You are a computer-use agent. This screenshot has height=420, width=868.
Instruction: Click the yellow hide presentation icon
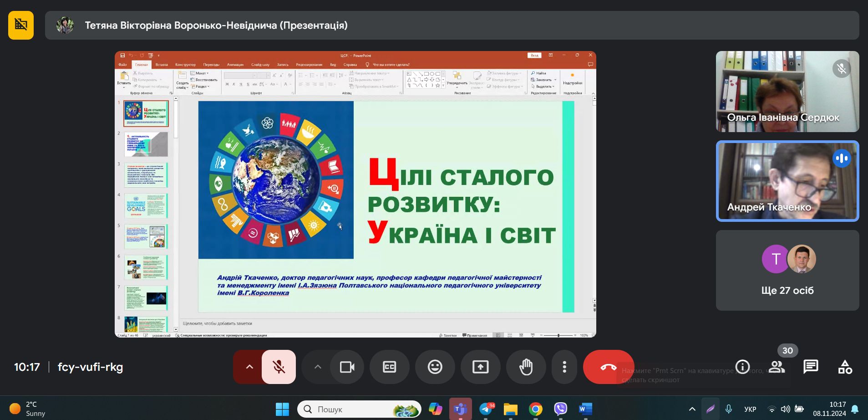[x=21, y=25]
